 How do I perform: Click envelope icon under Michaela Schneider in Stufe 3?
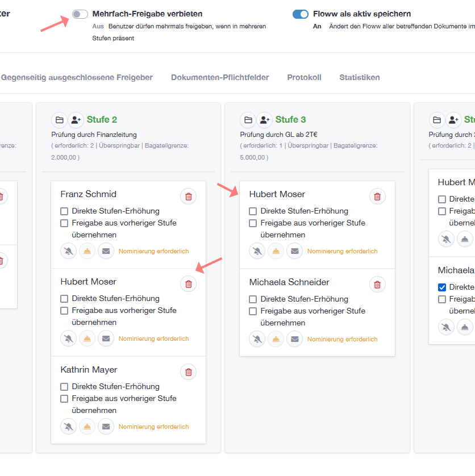(294, 339)
